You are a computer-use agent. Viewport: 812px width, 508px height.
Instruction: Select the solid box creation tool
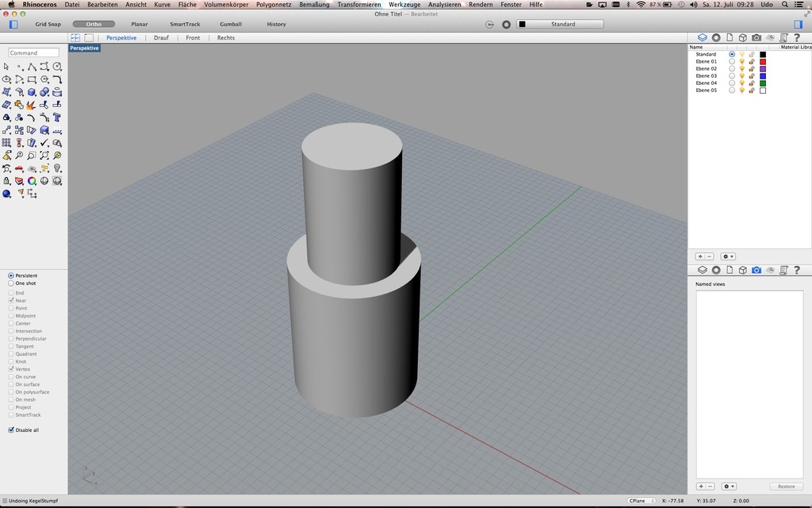pos(32,92)
